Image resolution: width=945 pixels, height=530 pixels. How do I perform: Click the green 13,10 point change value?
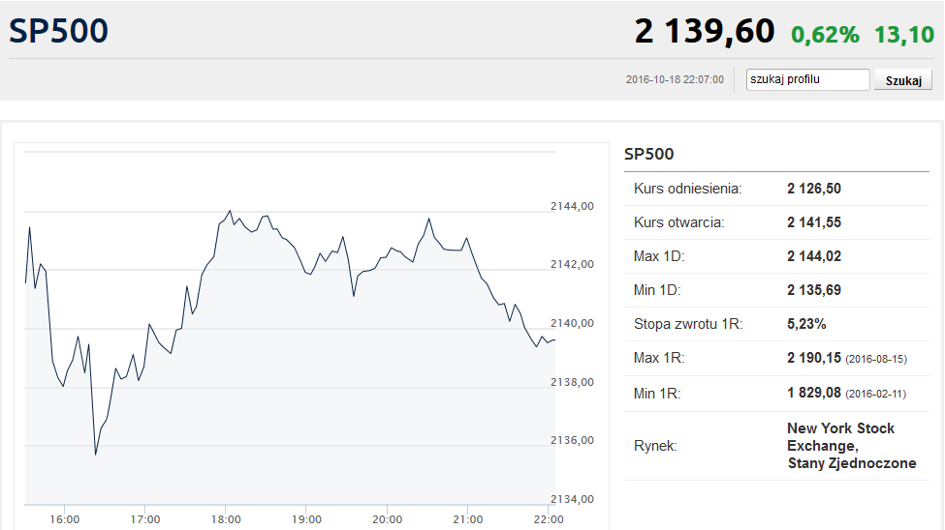pyautogui.click(x=903, y=35)
